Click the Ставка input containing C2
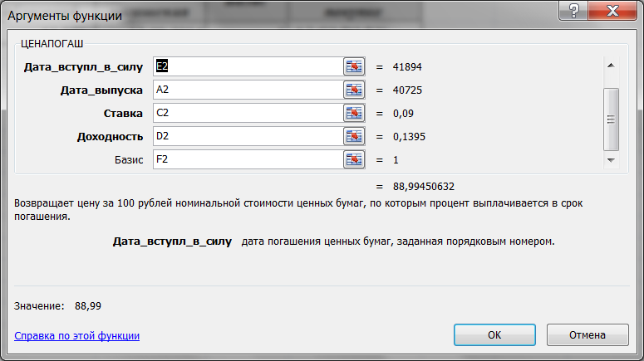The width and height of the screenshot is (644, 361). tap(248, 113)
